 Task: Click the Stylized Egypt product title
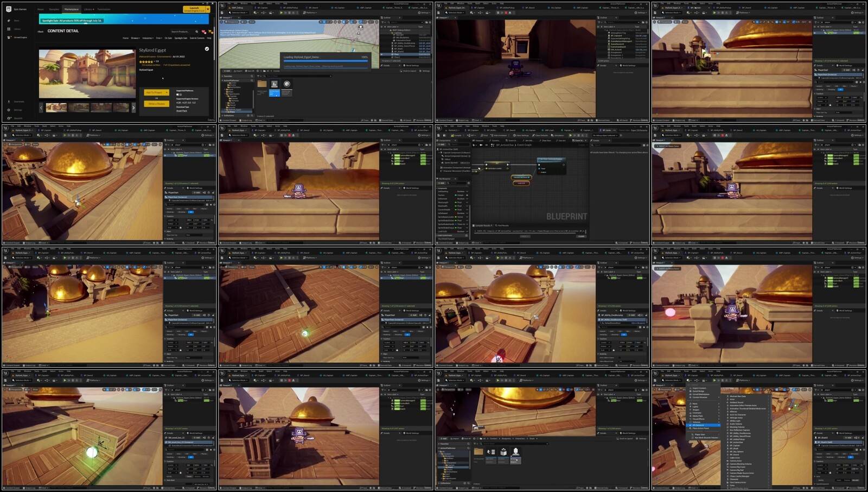[x=152, y=50]
